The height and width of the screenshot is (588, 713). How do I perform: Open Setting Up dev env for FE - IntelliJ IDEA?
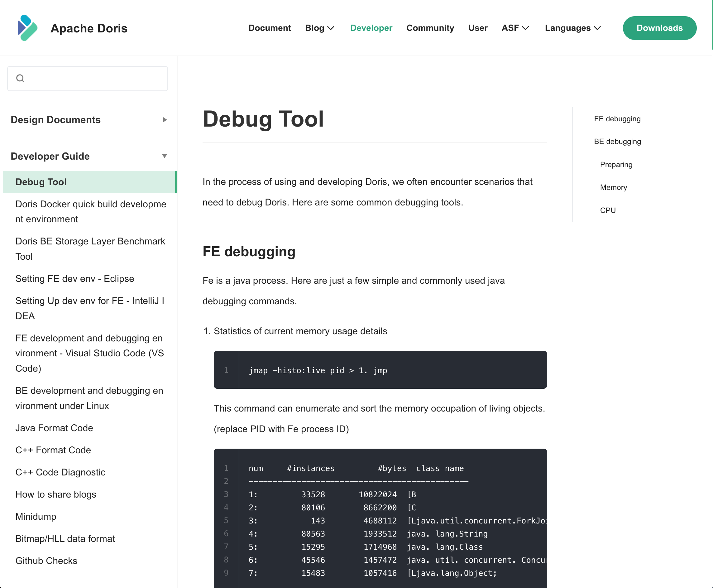90,309
